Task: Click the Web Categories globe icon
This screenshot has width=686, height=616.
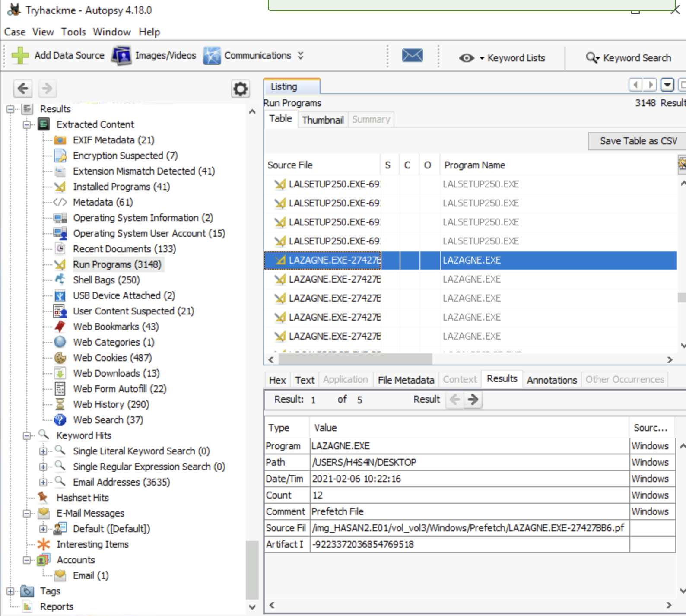Action: click(x=60, y=342)
